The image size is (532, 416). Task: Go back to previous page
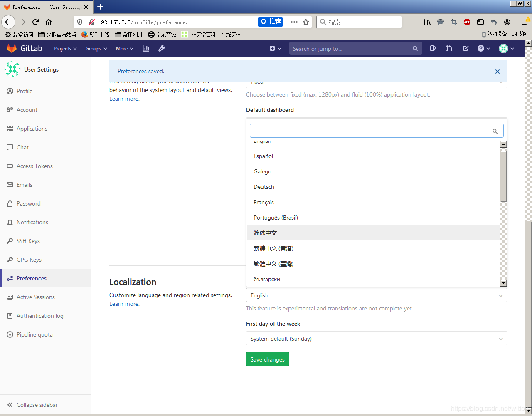[9, 22]
